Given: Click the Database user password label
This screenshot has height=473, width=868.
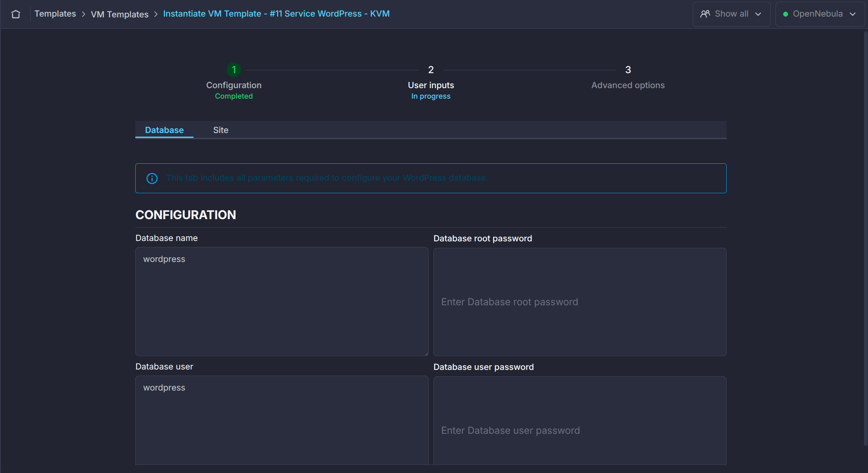Looking at the screenshot, I should [x=483, y=367].
